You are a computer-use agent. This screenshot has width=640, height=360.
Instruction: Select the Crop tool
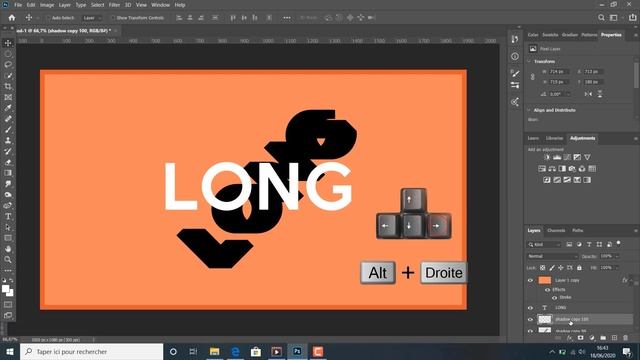point(8,86)
